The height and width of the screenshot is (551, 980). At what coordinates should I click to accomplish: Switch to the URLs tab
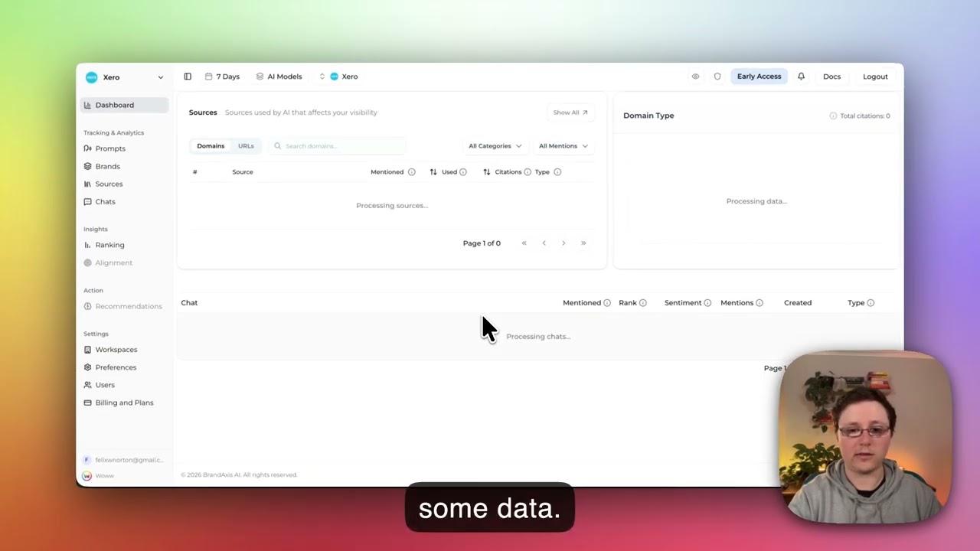pos(246,146)
